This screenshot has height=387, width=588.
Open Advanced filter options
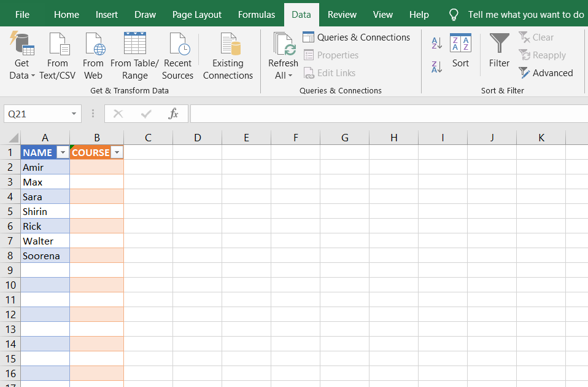tap(546, 73)
